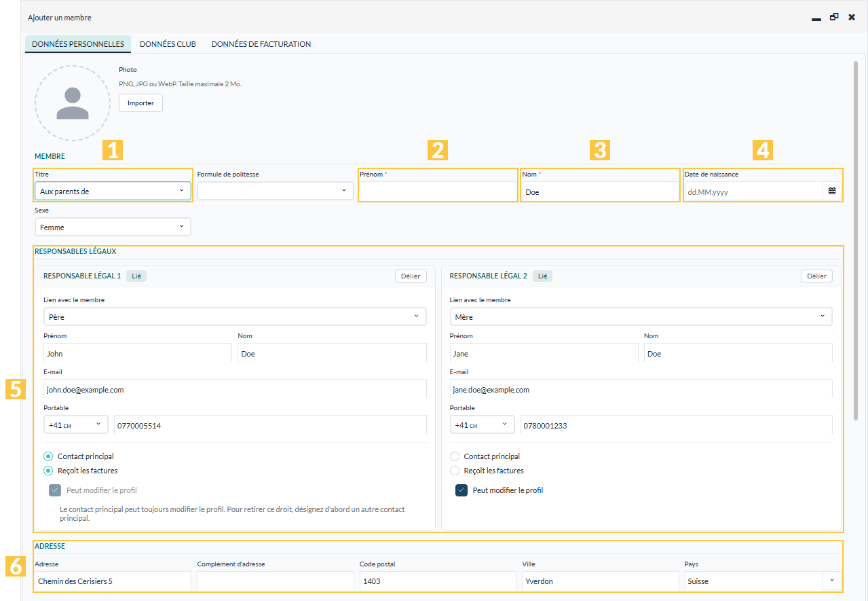Click the phone number field 0770005514
Screen dimensions: 868x601
(270, 425)
